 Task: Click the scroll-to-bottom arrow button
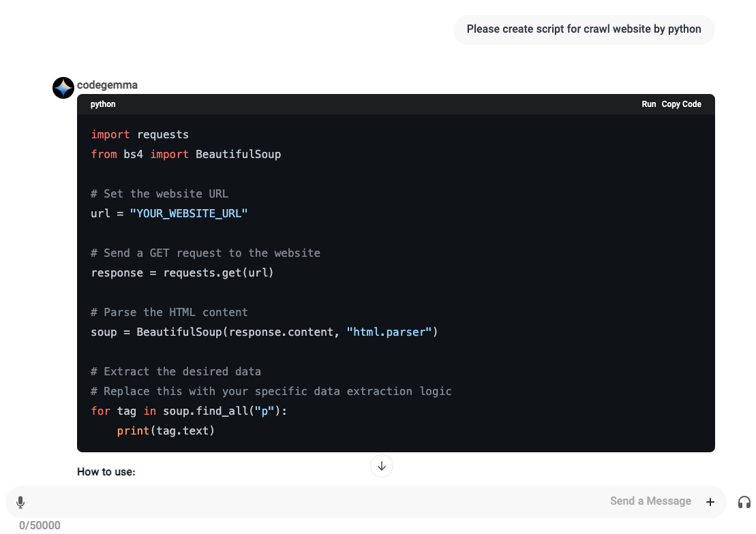(x=382, y=466)
